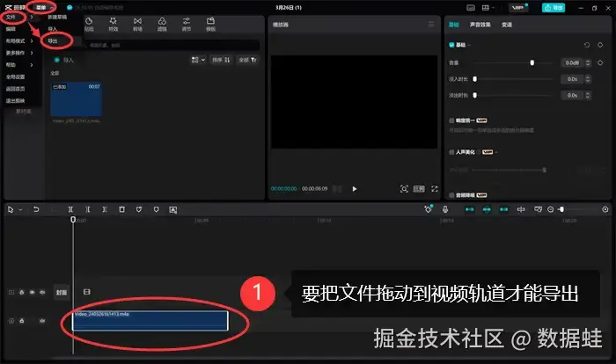Add keyframe for the 基础 section
The width and height of the screenshot is (616, 364).
tap(600, 45)
